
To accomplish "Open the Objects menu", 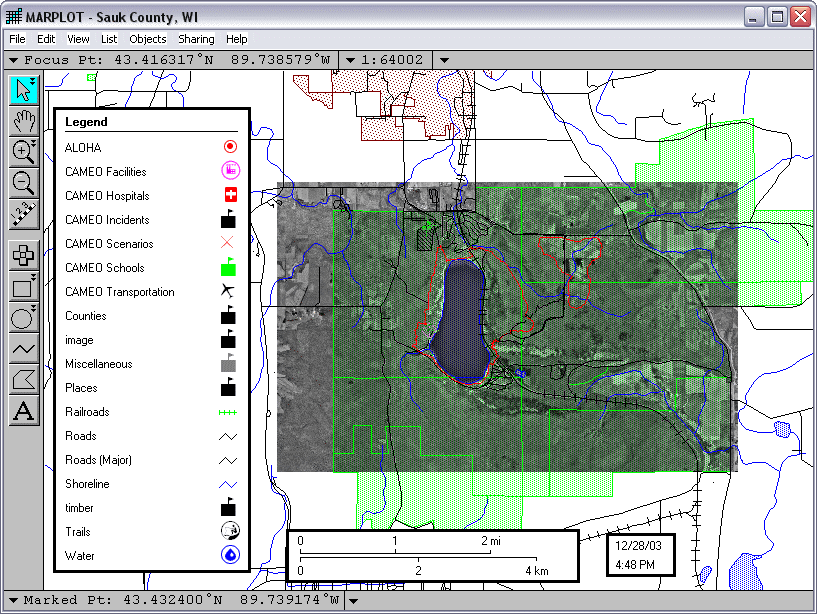I will (148, 39).
